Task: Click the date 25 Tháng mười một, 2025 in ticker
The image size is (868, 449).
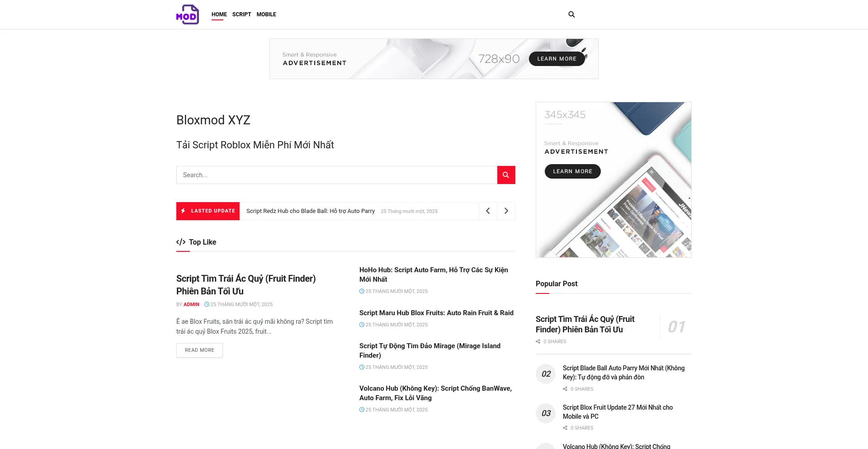Action: pos(409,211)
